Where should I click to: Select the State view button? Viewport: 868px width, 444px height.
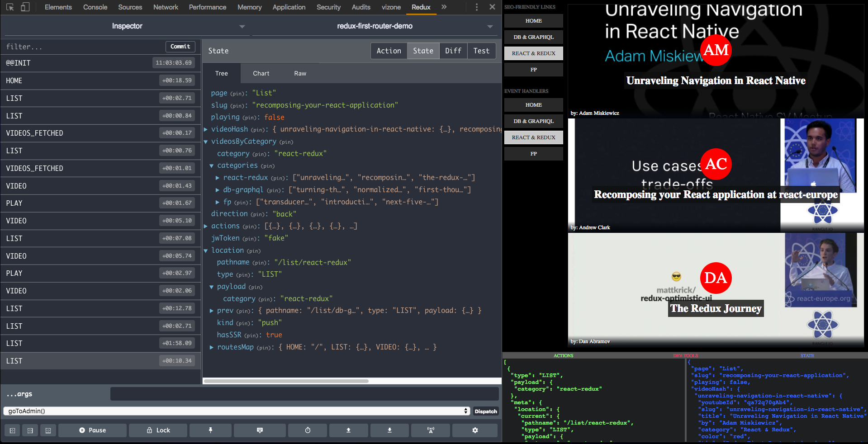(423, 51)
